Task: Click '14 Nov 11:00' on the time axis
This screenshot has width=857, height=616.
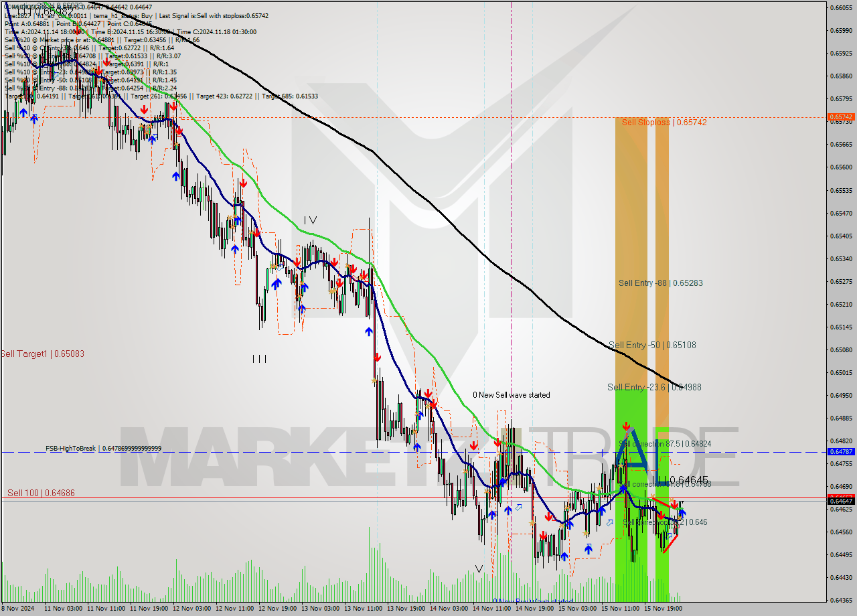Action: (x=491, y=609)
